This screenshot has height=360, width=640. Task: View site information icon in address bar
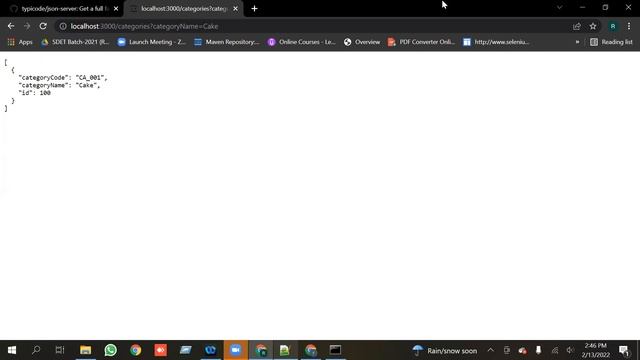[63, 26]
